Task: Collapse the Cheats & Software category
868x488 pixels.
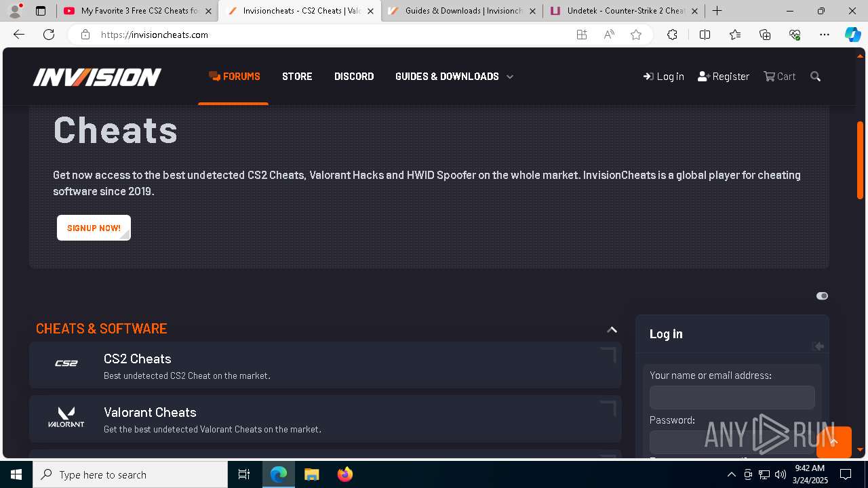Action: coord(612,329)
